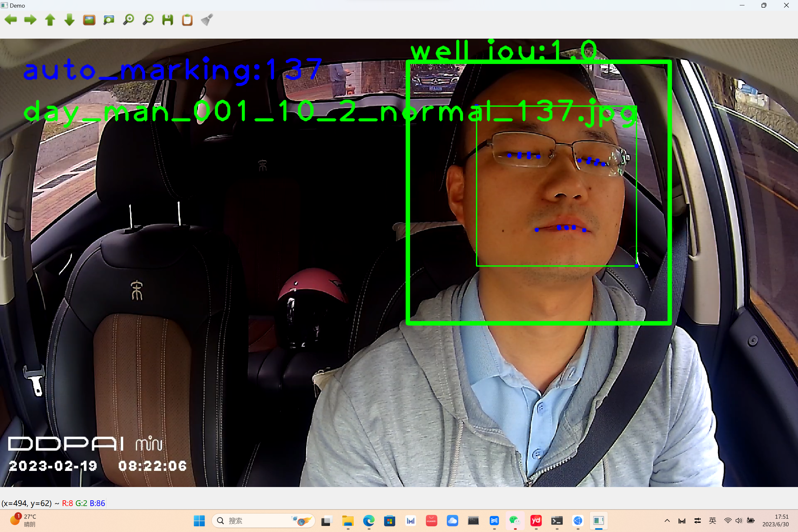Screen dimensions: 798x532
Task: Zoom in with the plus magnifier
Action: (x=129, y=20)
